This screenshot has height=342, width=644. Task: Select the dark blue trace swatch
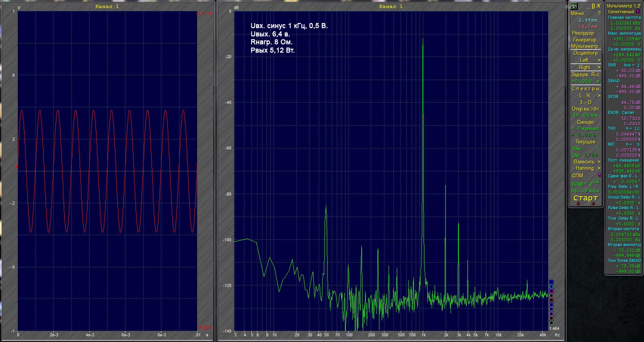(551, 282)
